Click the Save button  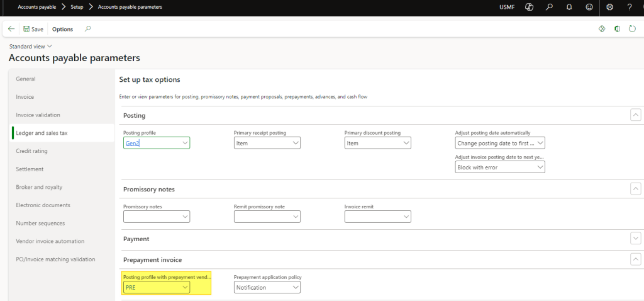(x=33, y=29)
